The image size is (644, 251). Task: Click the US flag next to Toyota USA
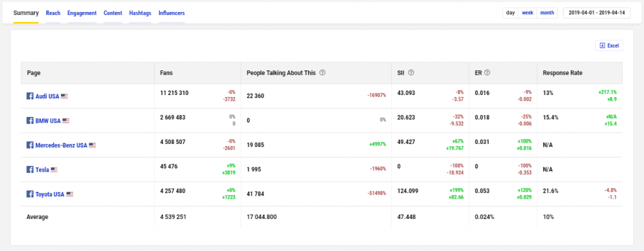pos(70,194)
